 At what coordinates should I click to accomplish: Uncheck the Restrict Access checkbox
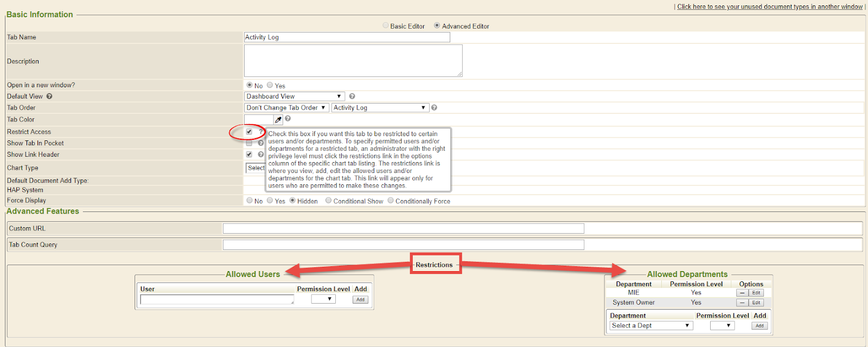[x=249, y=132]
